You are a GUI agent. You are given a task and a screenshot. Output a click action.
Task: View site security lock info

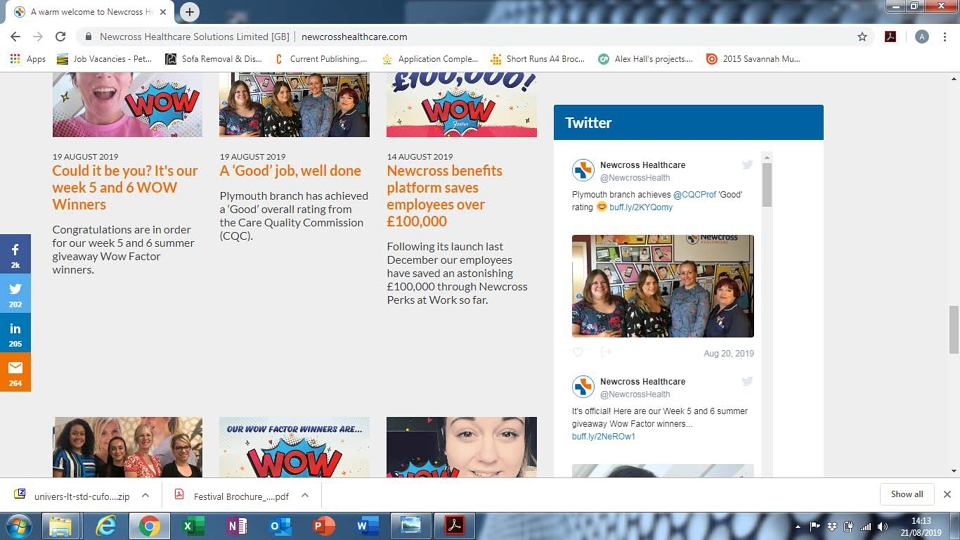(x=88, y=37)
